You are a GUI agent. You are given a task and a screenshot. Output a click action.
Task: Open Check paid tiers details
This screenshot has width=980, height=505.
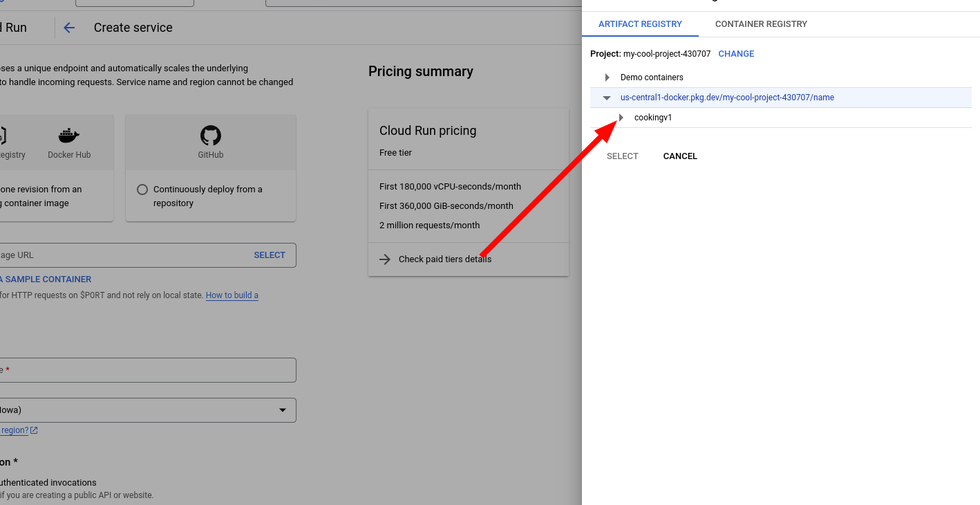coord(445,259)
